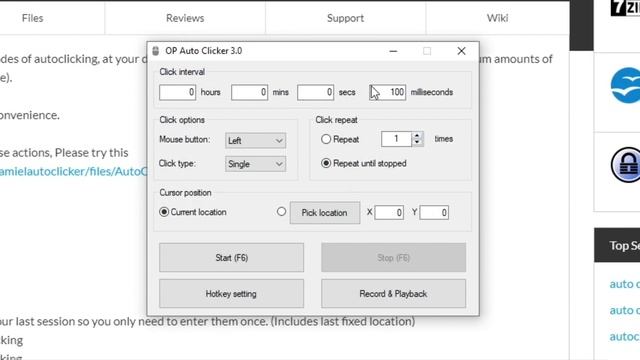
Task: Open Hotkey setting
Action: tap(231, 293)
